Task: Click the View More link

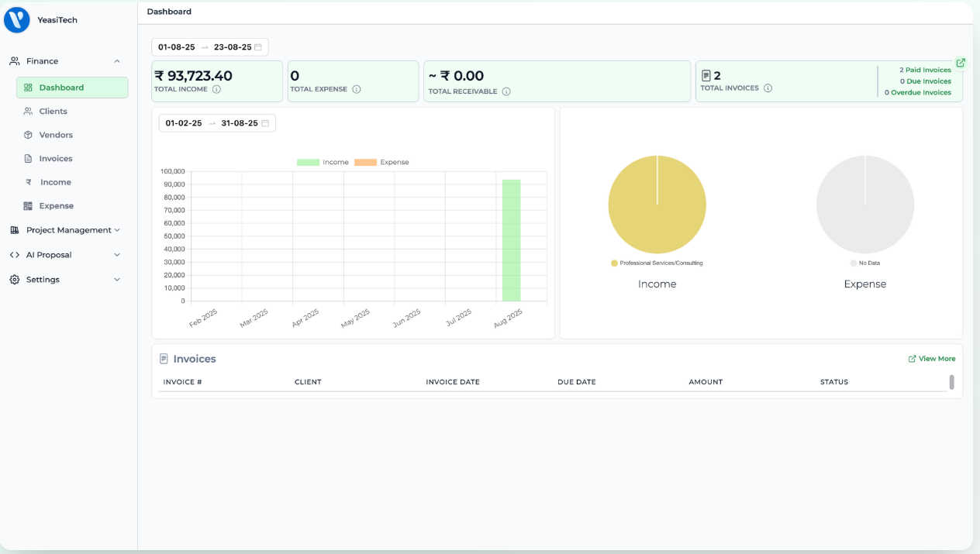Action: [x=932, y=359]
